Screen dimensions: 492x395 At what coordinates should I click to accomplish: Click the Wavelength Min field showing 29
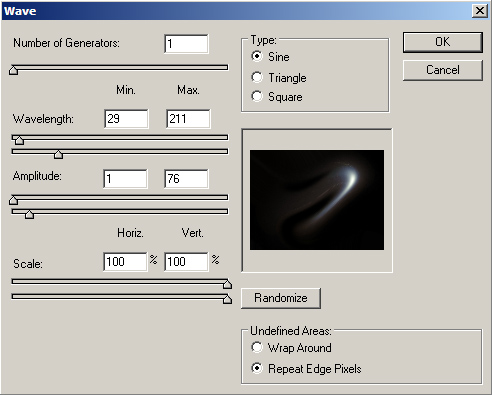(126, 119)
